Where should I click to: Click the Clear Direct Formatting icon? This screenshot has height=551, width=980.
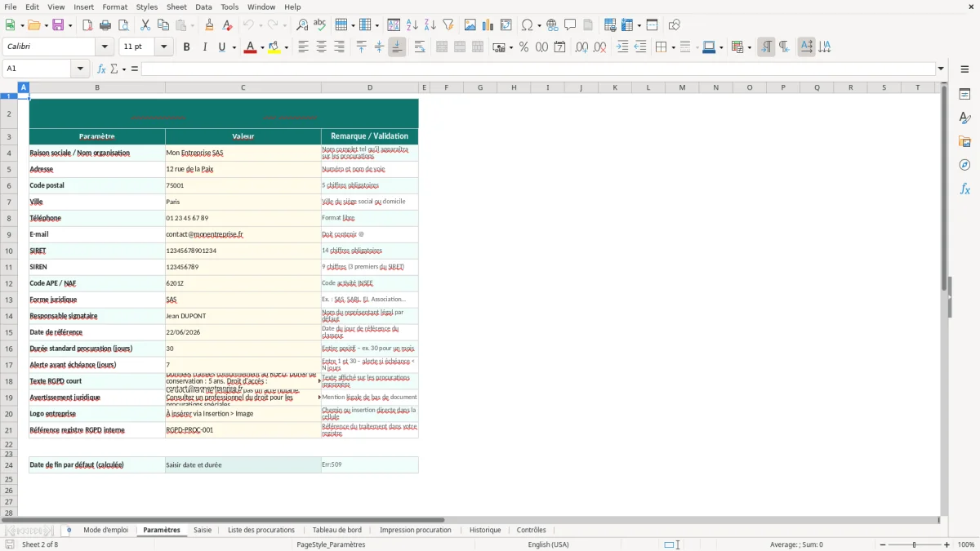pos(227,25)
